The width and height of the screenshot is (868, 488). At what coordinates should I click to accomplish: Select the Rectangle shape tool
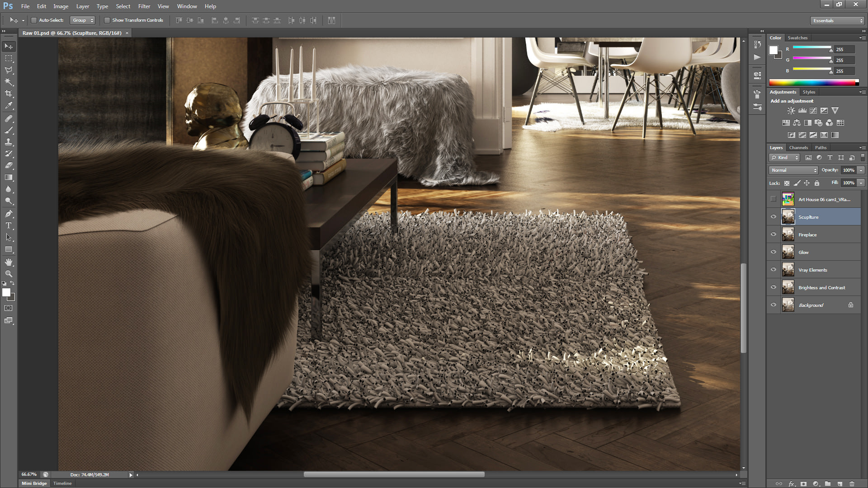pyautogui.click(x=9, y=249)
